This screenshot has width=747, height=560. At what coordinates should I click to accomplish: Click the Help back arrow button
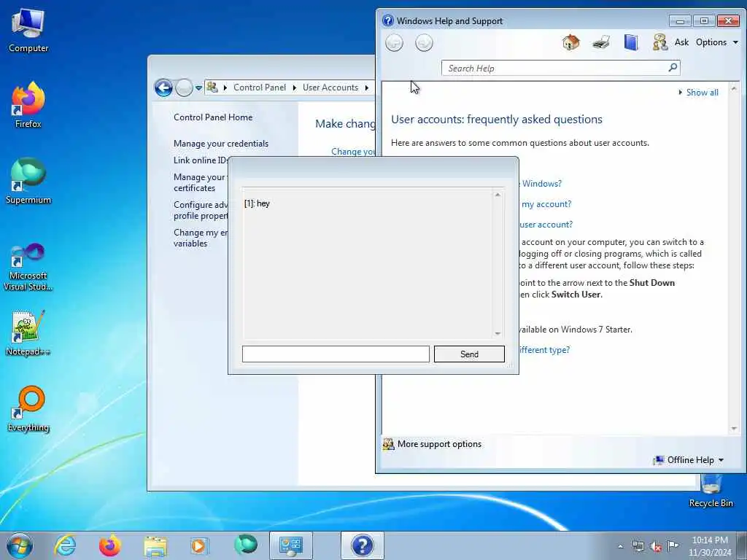click(x=394, y=43)
